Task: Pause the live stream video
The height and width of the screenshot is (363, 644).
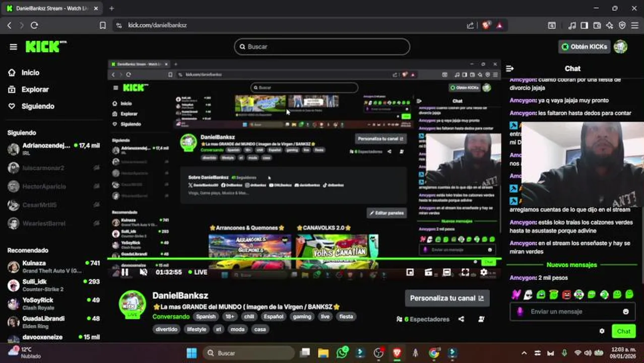Action: coord(125,272)
